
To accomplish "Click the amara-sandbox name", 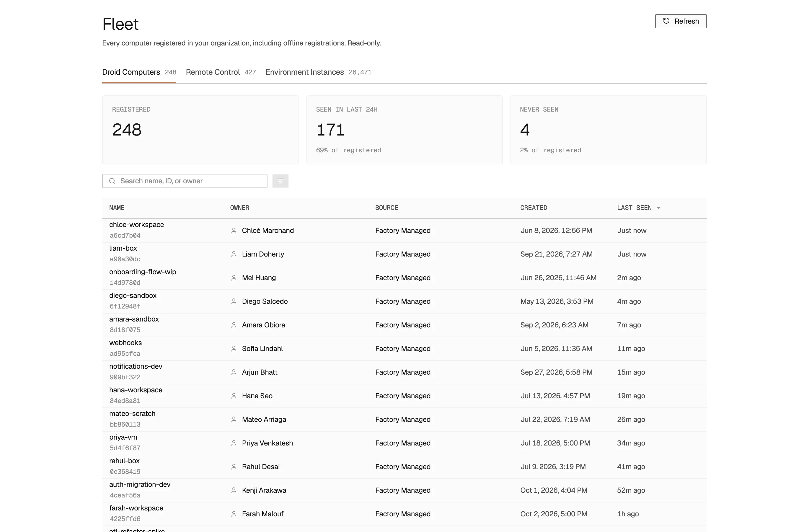I will pyautogui.click(x=134, y=319).
